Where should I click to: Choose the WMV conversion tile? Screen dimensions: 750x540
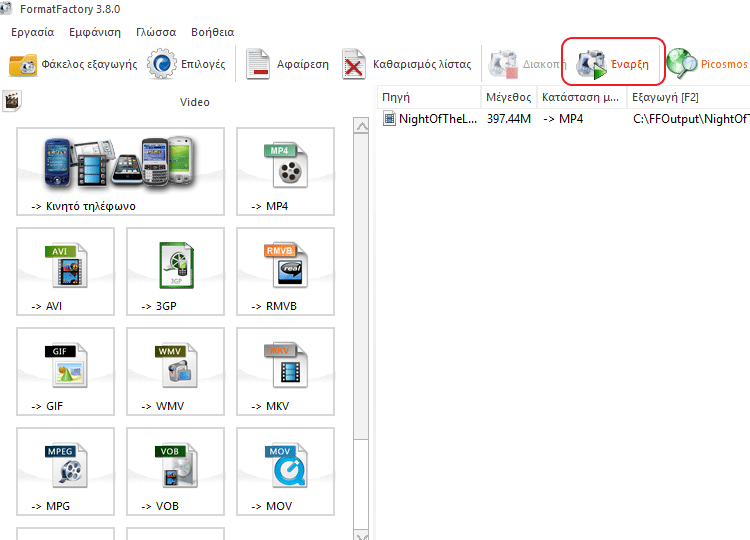pyautogui.click(x=175, y=371)
